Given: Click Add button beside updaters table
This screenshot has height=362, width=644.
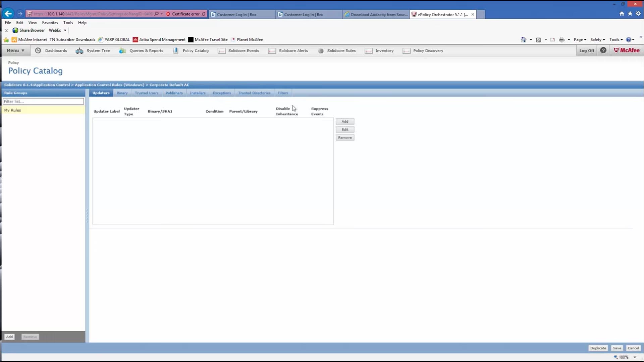Looking at the screenshot, I should pyautogui.click(x=345, y=121).
